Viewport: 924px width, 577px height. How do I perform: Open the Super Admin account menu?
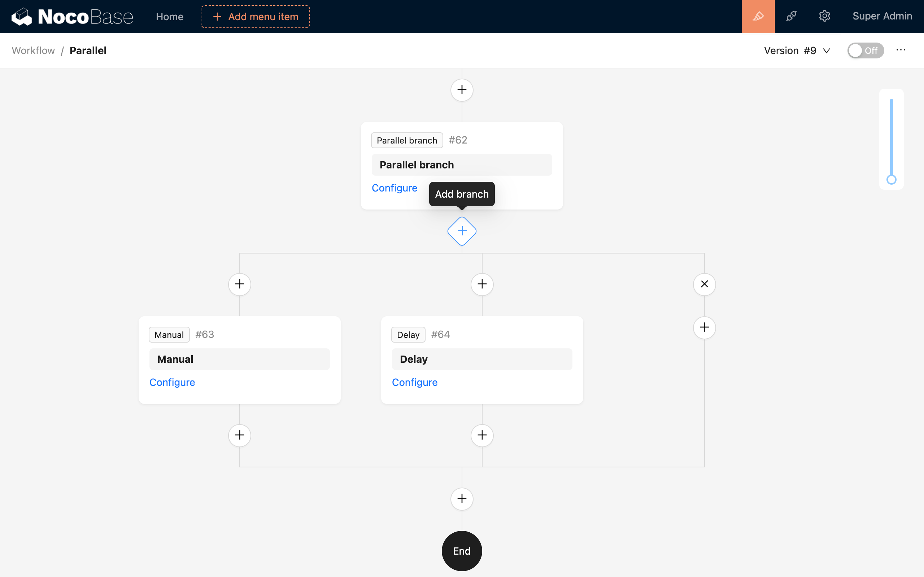[883, 16]
